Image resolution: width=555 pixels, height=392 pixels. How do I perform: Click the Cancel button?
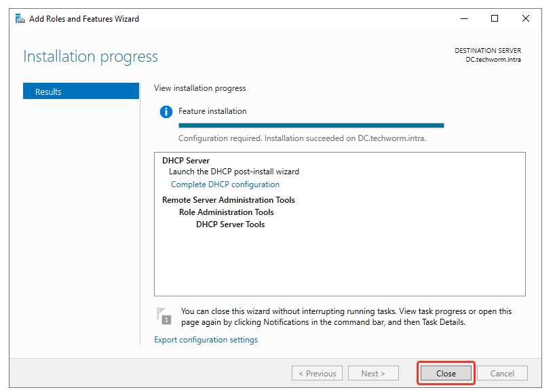502,373
